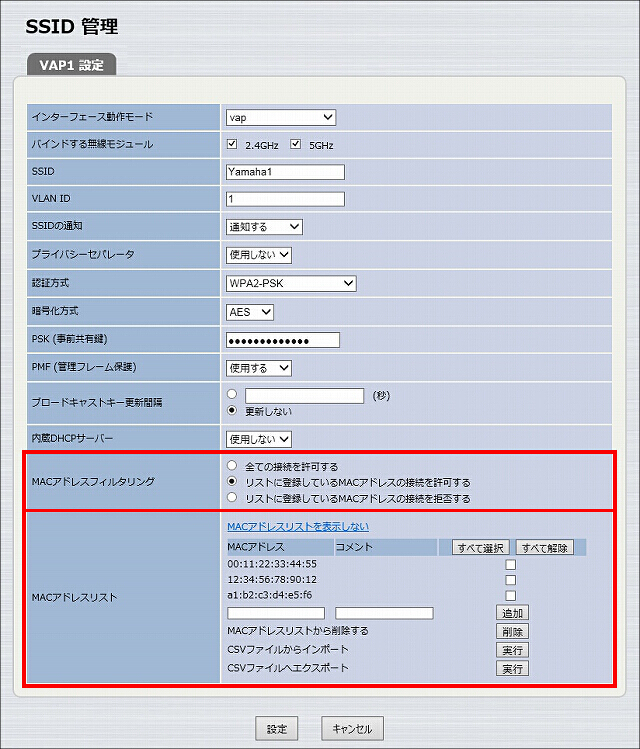Click the すべて選択 button
Viewport: 640px width, 749px height.
tap(481, 547)
